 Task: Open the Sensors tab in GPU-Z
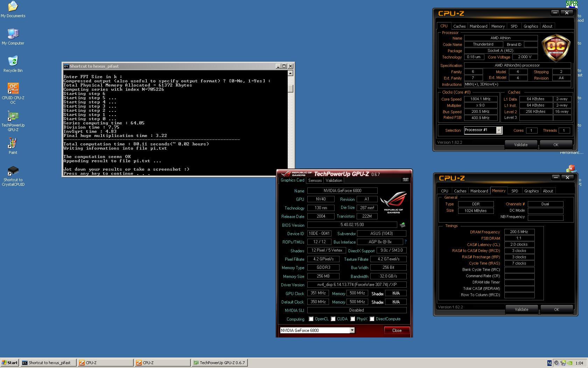315,180
